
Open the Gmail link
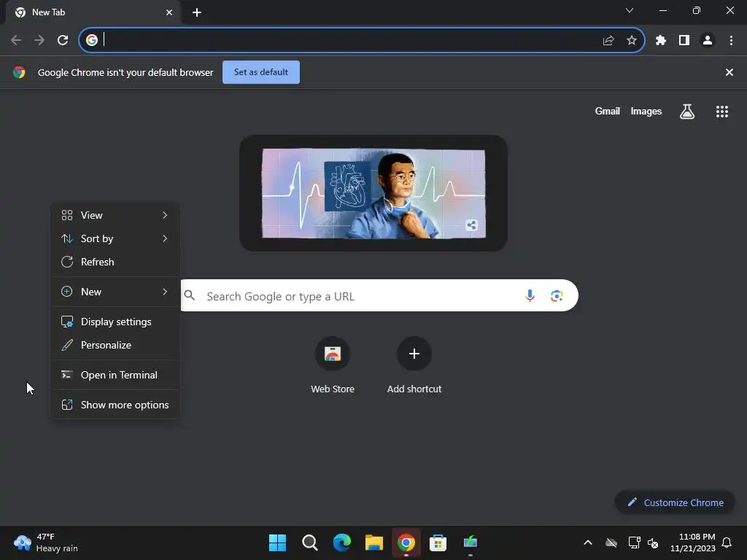point(608,112)
